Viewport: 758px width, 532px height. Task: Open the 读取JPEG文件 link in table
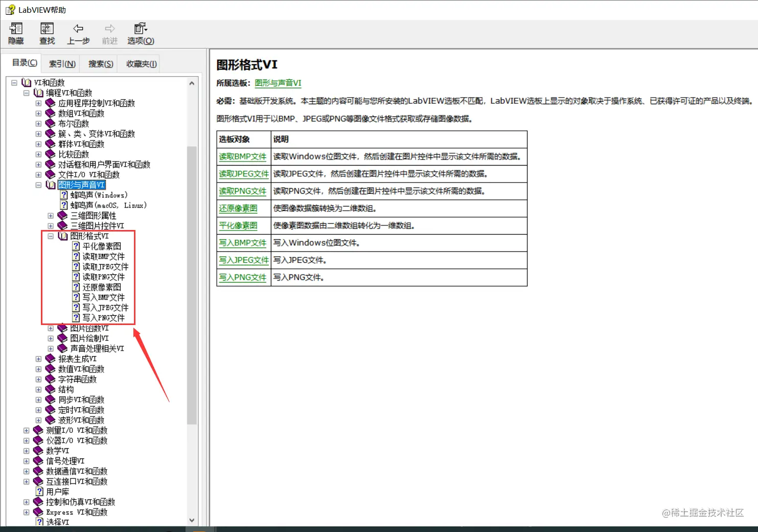point(244,174)
